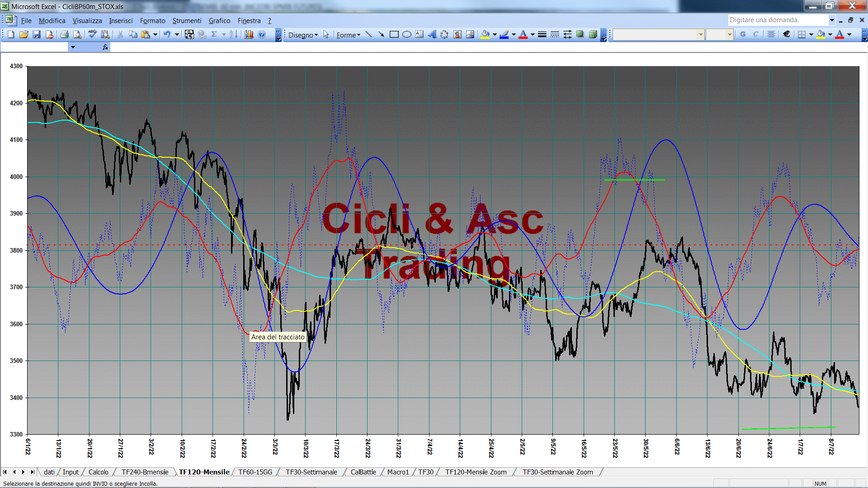
Task: Insert Picture from file icon
Action: 470,34
